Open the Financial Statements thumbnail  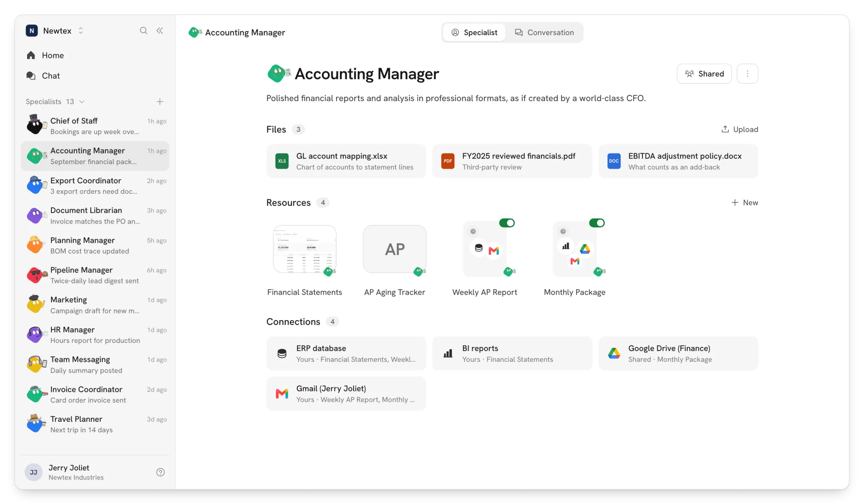305,250
